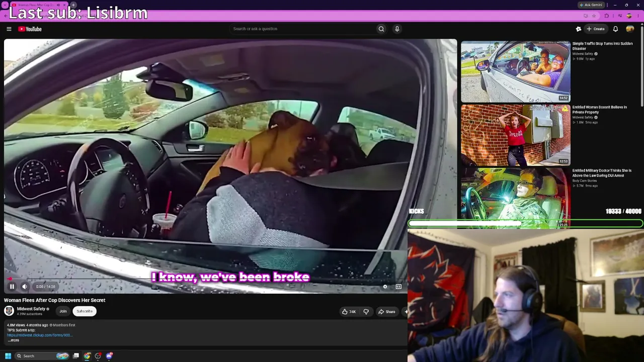Image resolution: width=644 pixels, height=362 pixels.
Task: Open a new Chrome tab
Action: [x=73, y=5]
